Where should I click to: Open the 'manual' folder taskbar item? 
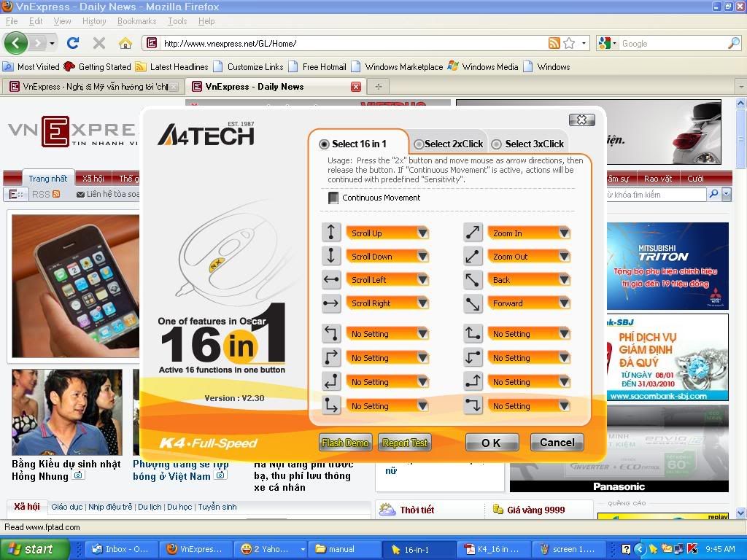(x=344, y=549)
